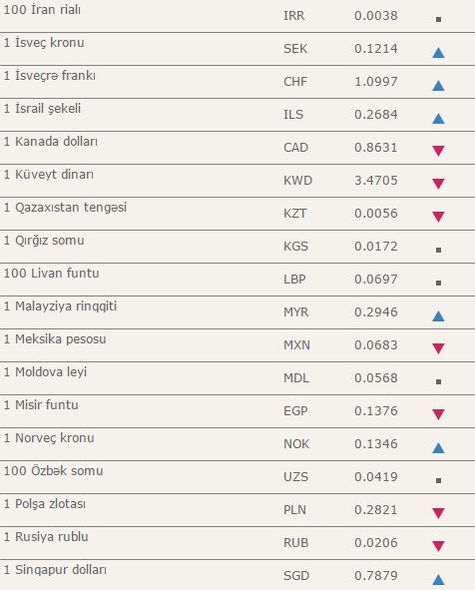Click the red down arrow for MXN
Image resolution: width=475 pixels, height=590 pixels.
438,348
